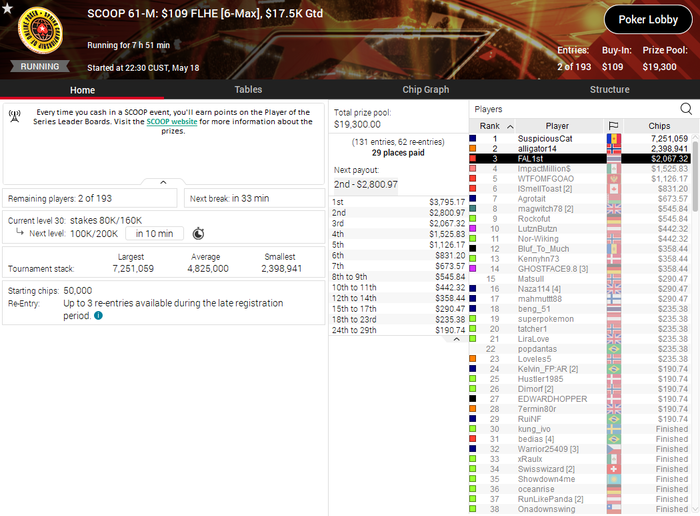This screenshot has height=516, width=700.
Task: Click the RUNNING status badge
Action: (x=40, y=66)
